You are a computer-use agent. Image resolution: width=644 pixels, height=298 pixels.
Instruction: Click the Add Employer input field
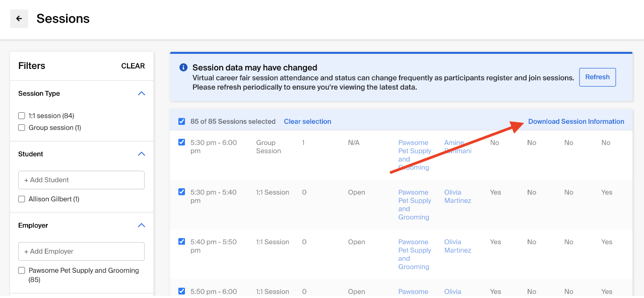[81, 251]
